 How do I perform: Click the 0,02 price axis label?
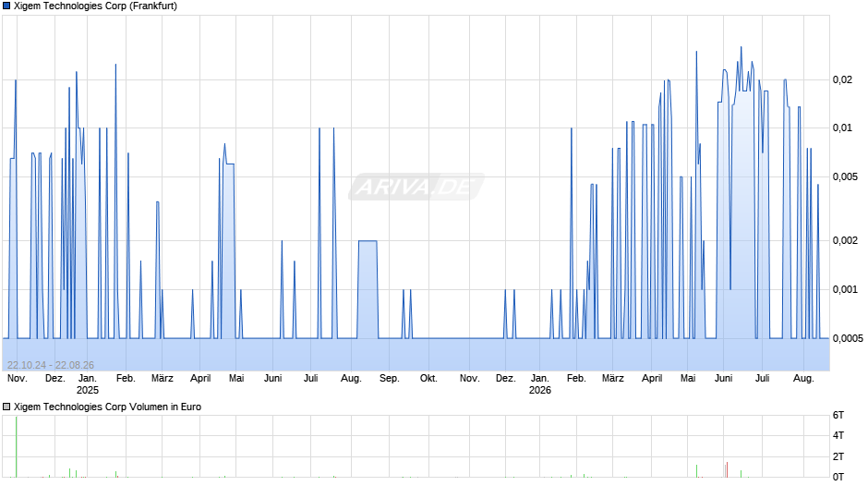(x=842, y=79)
